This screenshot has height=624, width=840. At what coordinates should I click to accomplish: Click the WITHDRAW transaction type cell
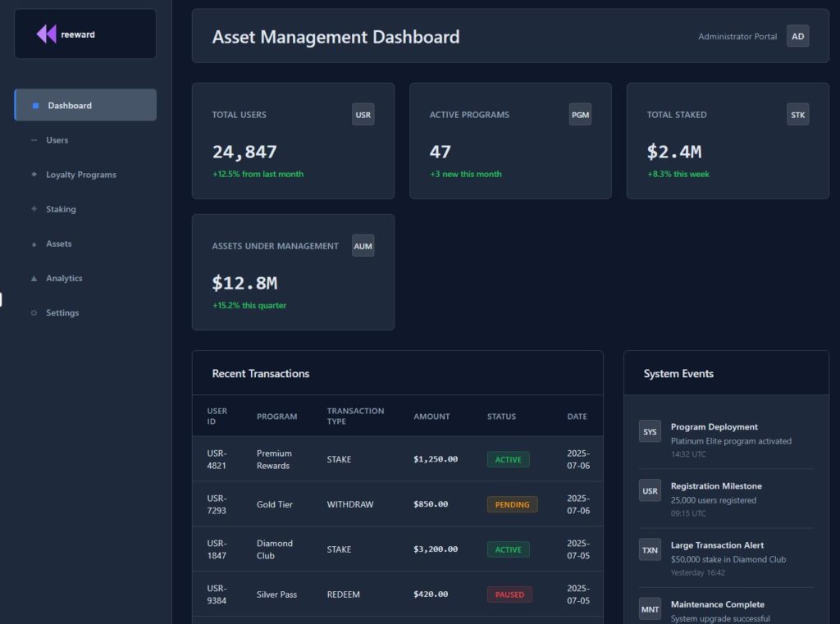(x=349, y=504)
